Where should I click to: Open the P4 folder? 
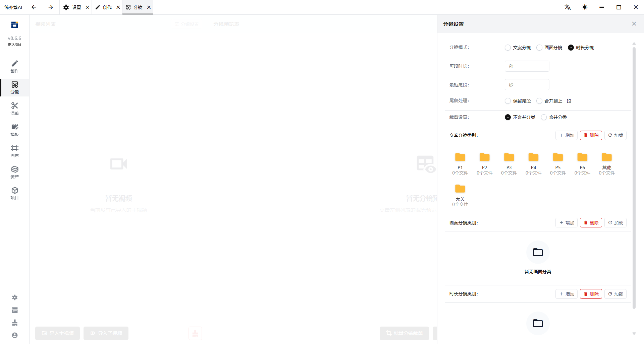(x=533, y=164)
